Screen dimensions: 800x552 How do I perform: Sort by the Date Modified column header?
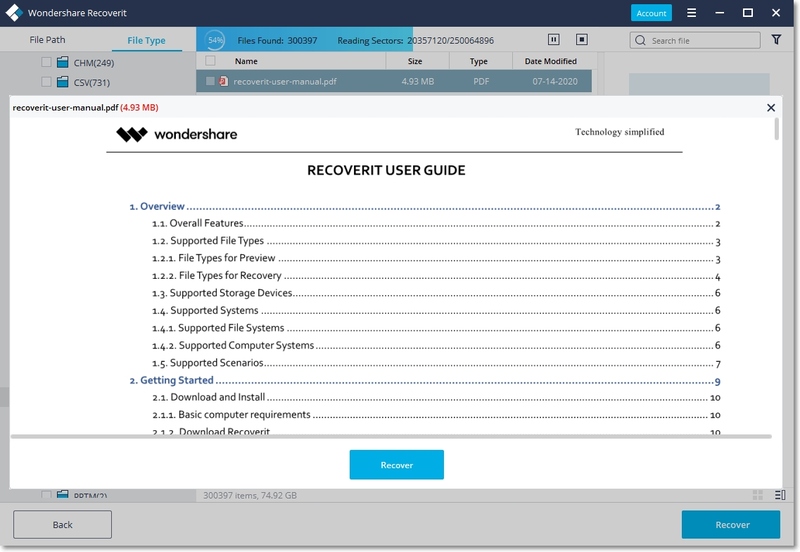pos(552,61)
